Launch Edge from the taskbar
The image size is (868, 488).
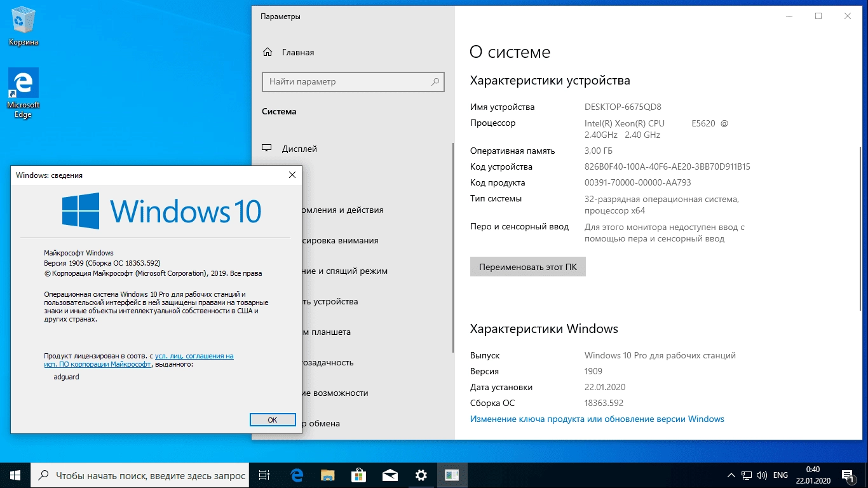click(x=297, y=475)
